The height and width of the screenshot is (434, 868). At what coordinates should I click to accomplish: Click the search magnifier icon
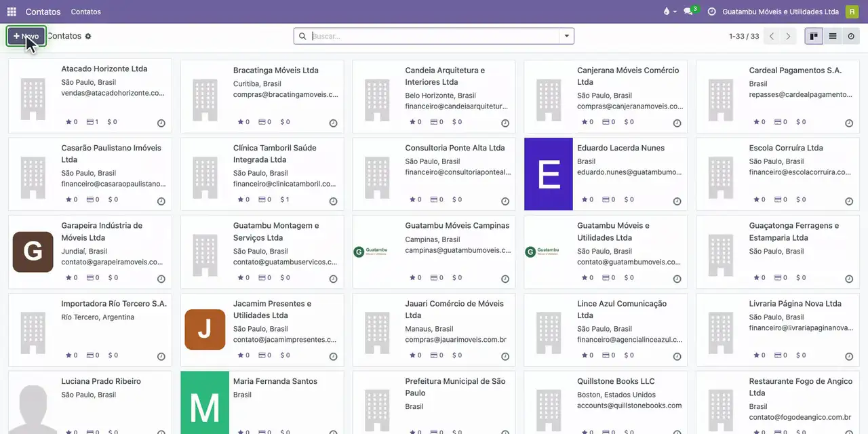pyautogui.click(x=302, y=36)
